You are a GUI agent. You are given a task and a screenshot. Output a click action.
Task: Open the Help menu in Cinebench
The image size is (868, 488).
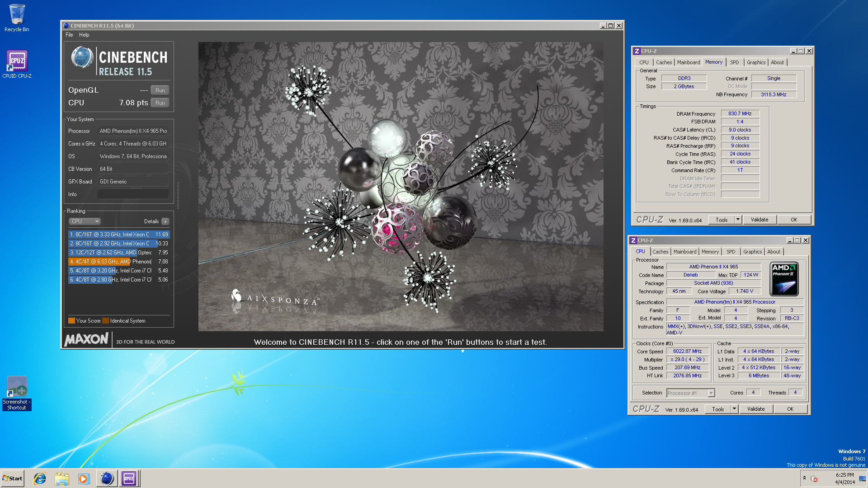[84, 35]
